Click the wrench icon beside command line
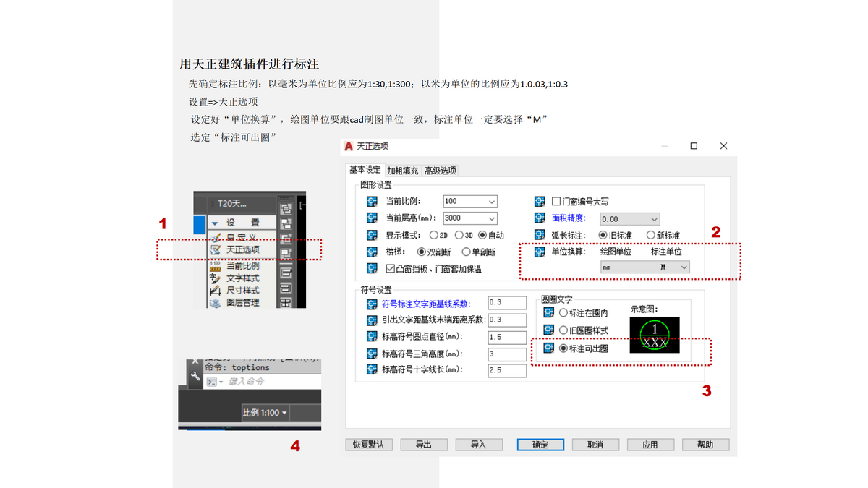868x488 pixels. click(x=195, y=377)
